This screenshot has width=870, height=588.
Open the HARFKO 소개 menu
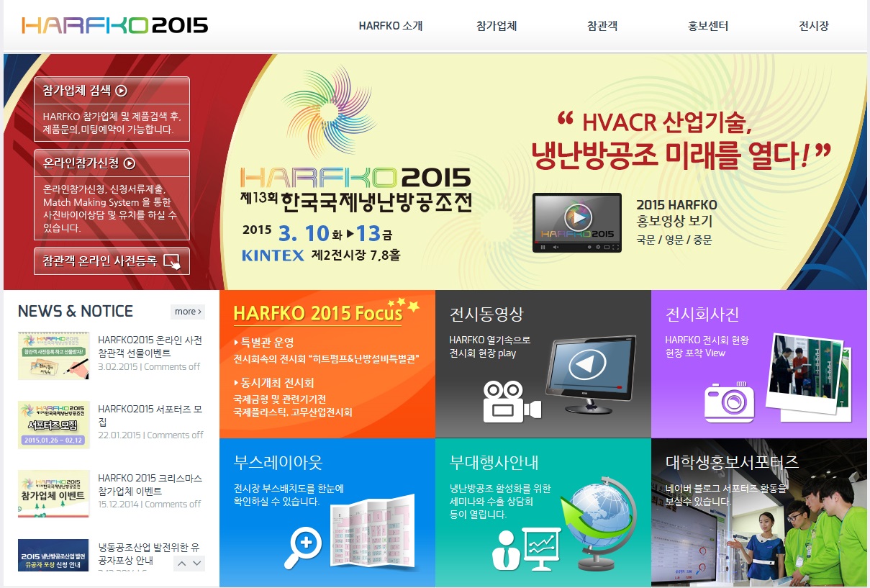pyautogui.click(x=391, y=26)
